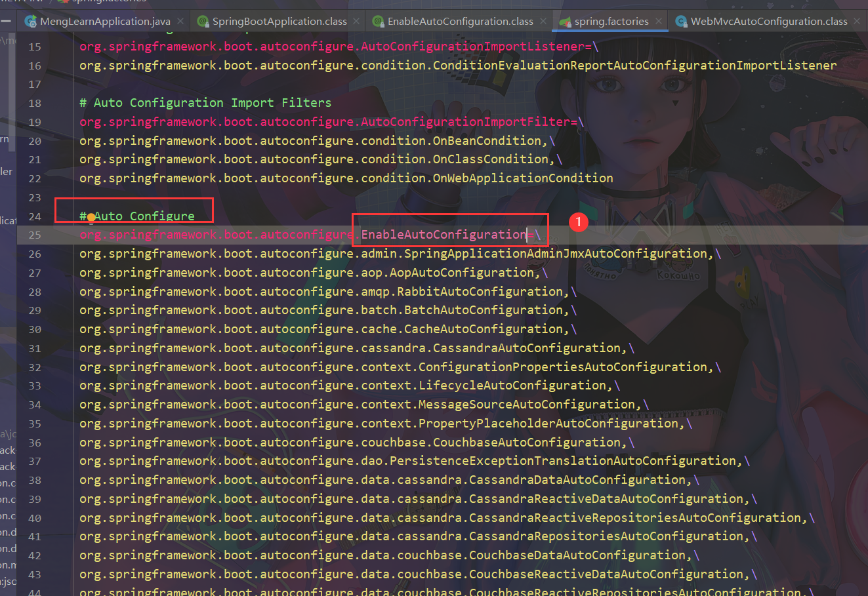The image size is (868, 596).
Task: Click the WebMvcAutoConfiguration.class file icon
Action: coord(681,22)
